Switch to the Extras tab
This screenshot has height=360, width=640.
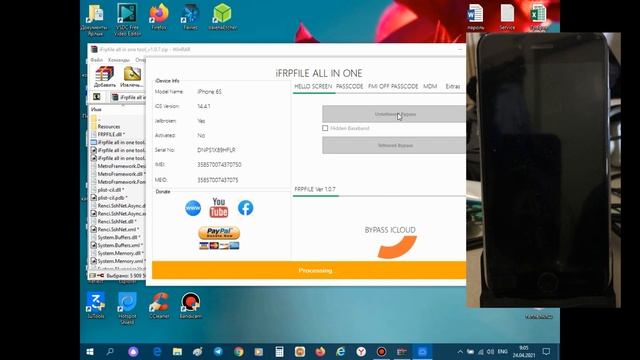[453, 87]
